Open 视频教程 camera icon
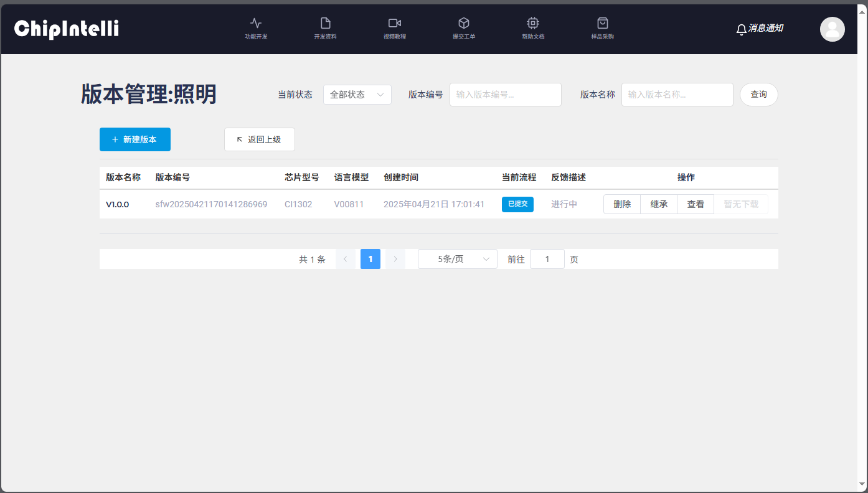Viewport: 868px width, 493px height. [x=394, y=23]
